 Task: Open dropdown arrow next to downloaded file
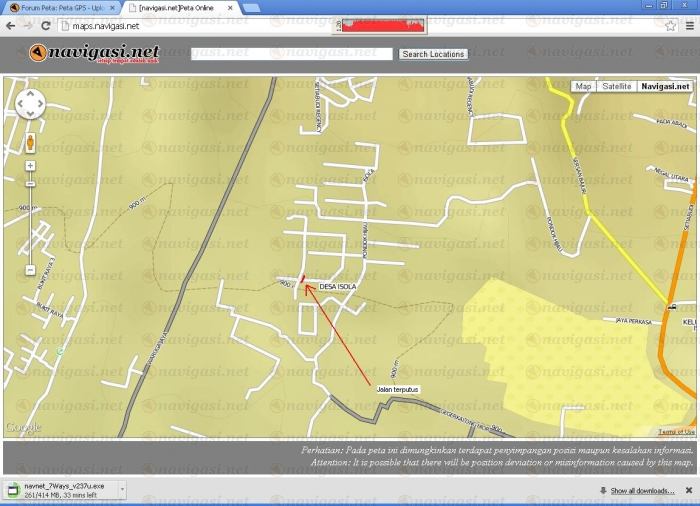(122, 489)
